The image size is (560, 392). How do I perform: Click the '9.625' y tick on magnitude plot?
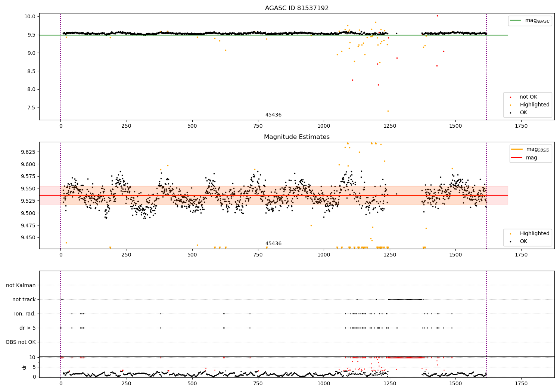coord(28,152)
